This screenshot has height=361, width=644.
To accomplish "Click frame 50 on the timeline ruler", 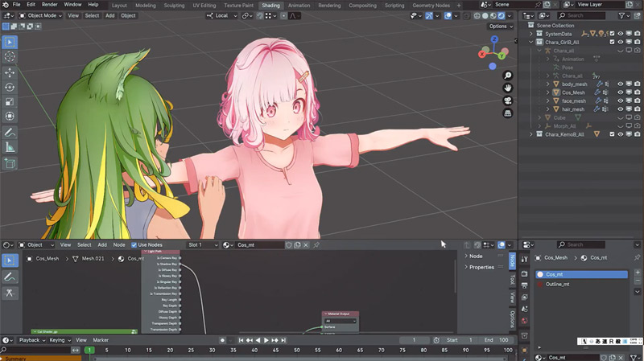I will [x=297, y=350].
